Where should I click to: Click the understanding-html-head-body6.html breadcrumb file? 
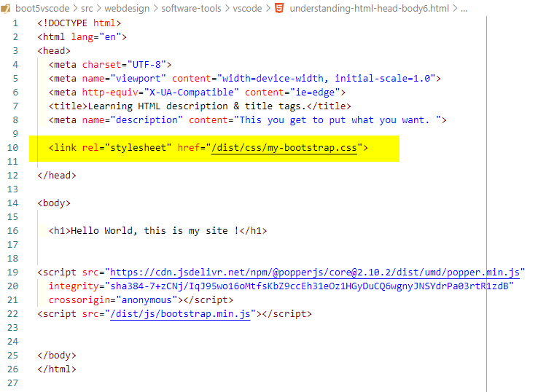pyautogui.click(x=369, y=8)
